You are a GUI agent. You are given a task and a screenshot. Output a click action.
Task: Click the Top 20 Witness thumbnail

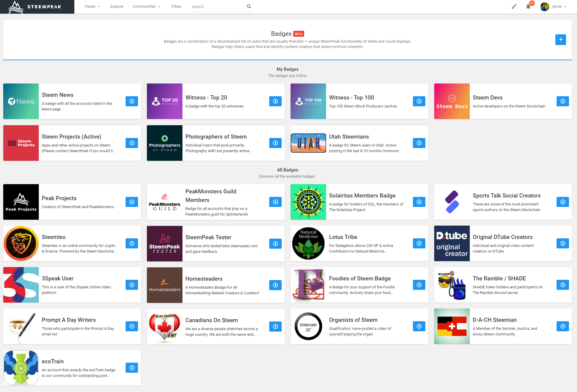[165, 101]
